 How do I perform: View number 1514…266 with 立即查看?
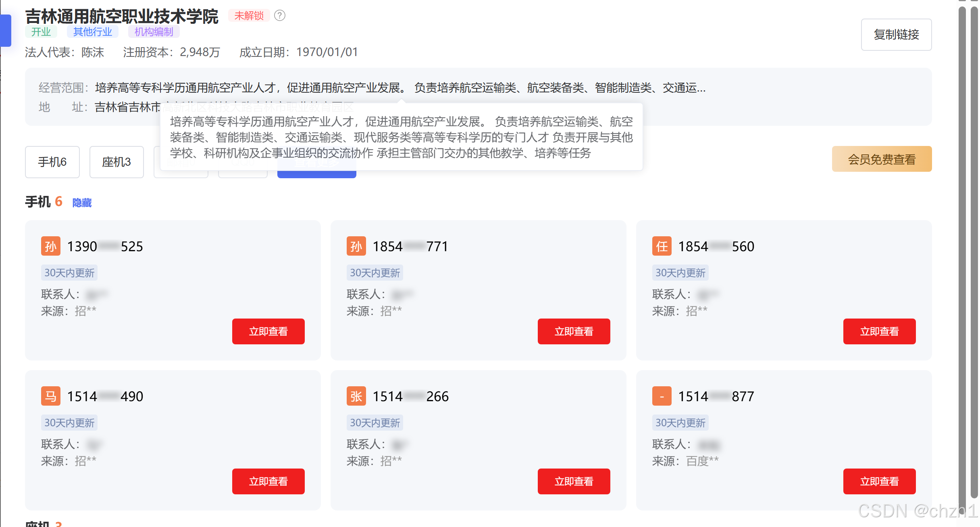573,481
